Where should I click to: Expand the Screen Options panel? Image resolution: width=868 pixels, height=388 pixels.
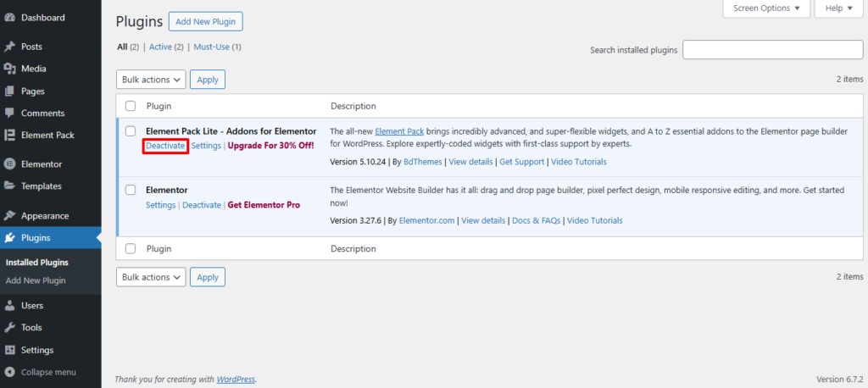point(766,8)
